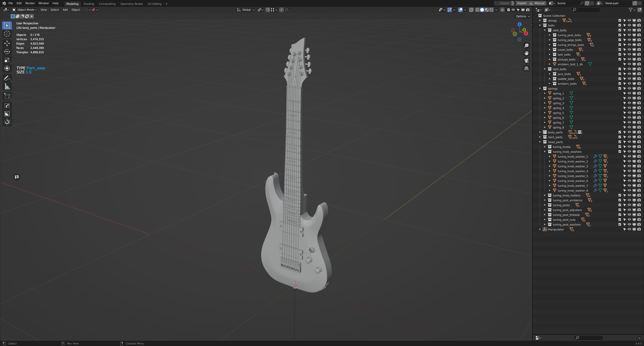Switch to wireframe shading mode
The width and height of the screenshot is (644, 346).
[477, 10]
